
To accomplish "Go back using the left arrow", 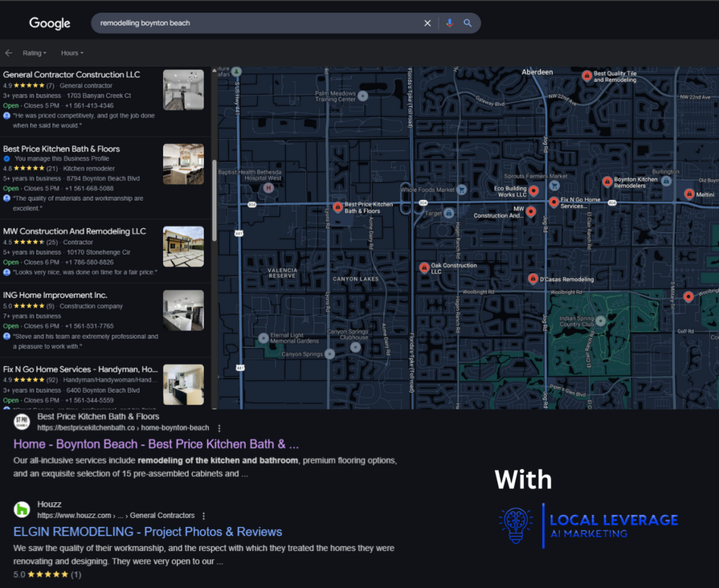I will [x=8, y=53].
